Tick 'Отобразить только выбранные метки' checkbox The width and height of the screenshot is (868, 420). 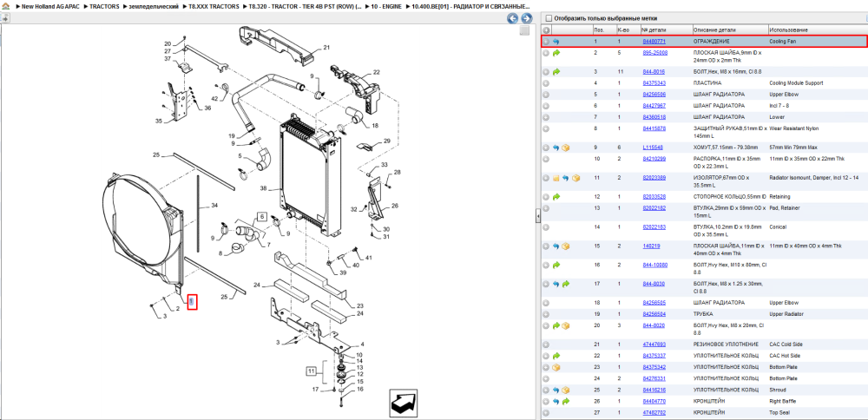548,18
